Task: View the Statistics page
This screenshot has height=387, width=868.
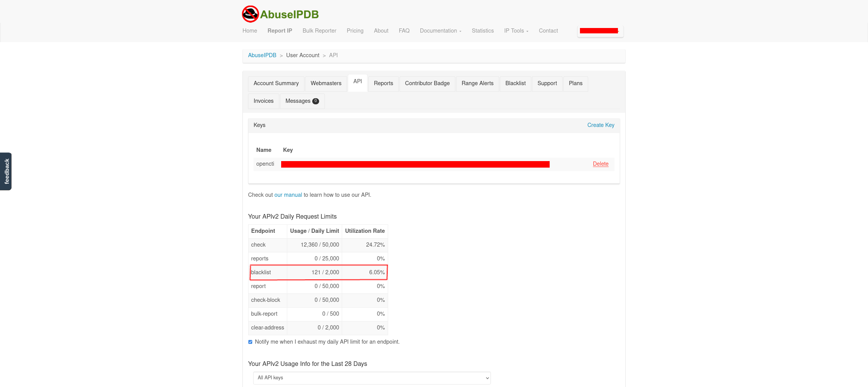Action: [x=483, y=31]
